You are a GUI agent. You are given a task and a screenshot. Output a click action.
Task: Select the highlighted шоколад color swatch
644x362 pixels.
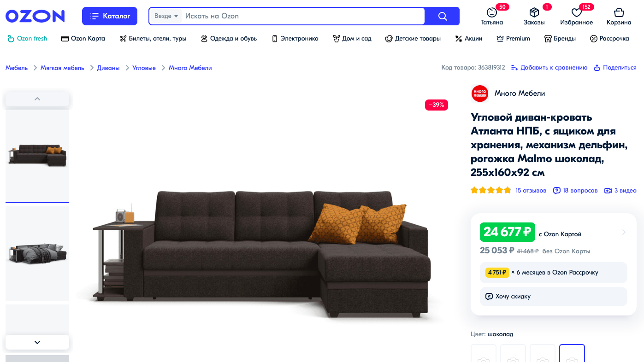point(572,354)
